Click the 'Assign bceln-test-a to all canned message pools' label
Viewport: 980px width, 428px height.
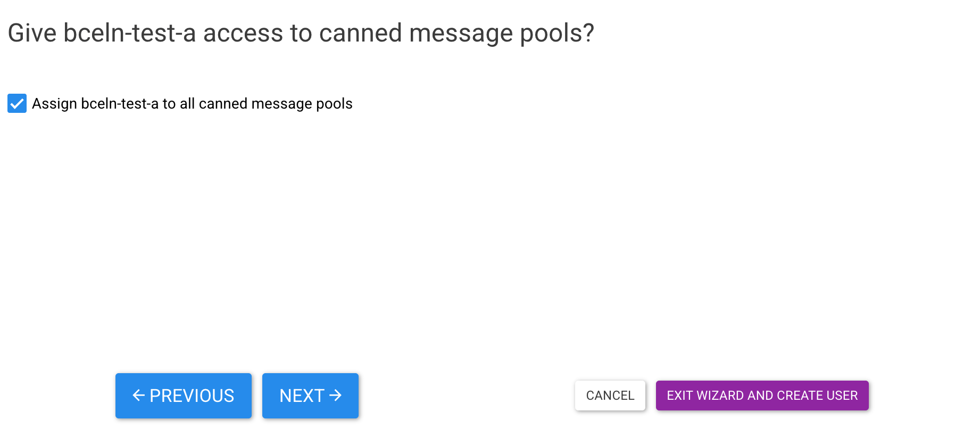[192, 103]
